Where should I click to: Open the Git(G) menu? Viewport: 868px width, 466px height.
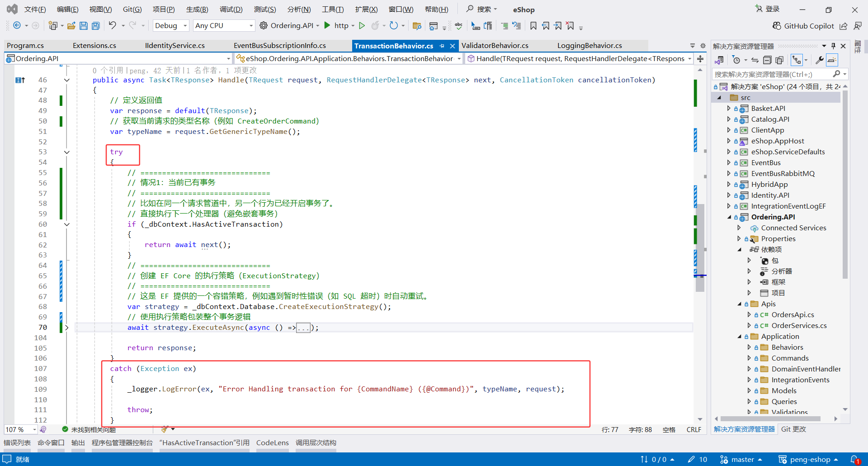tap(132, 10)
